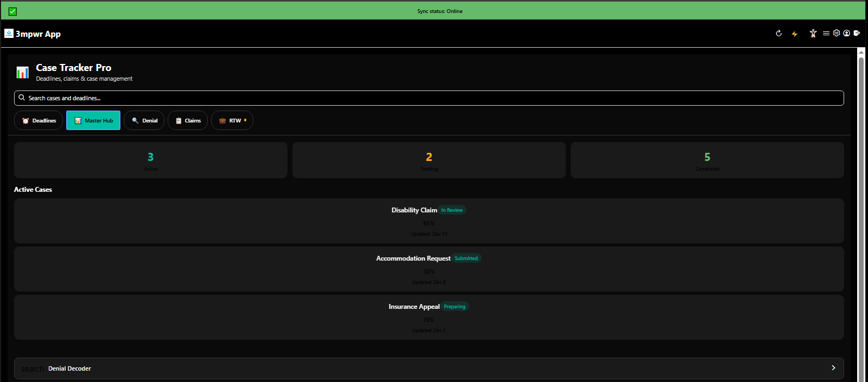
Task: Open settings via the gear icon
Action: (837, 33)
